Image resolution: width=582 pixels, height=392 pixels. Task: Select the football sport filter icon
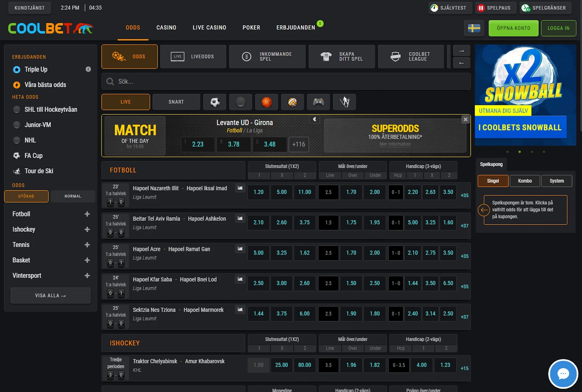pyautogui.click(x=215, y=102)
